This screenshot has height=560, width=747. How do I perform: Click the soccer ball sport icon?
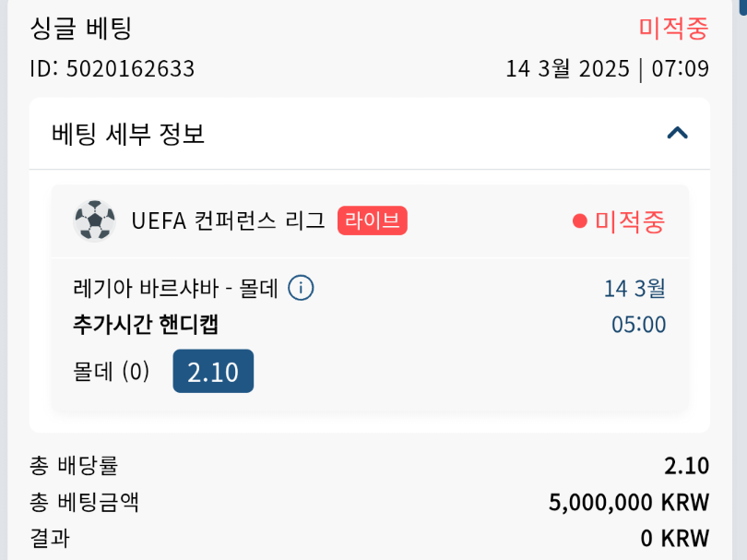coord(94,221)
